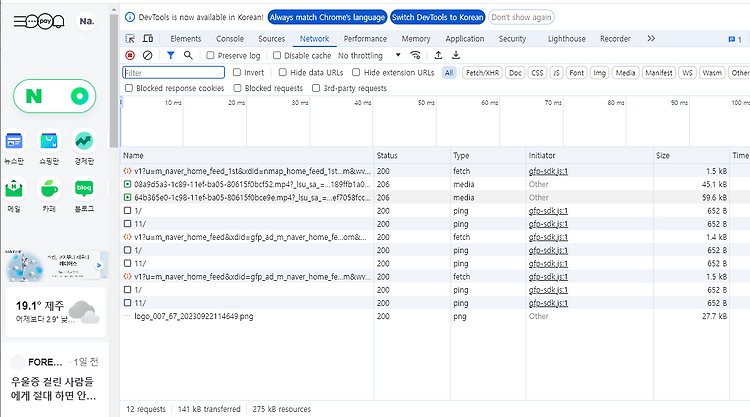Click Switch DevTools to Korean
The image size is (750, 417).
pyautogui.click(x=438, y=17)
